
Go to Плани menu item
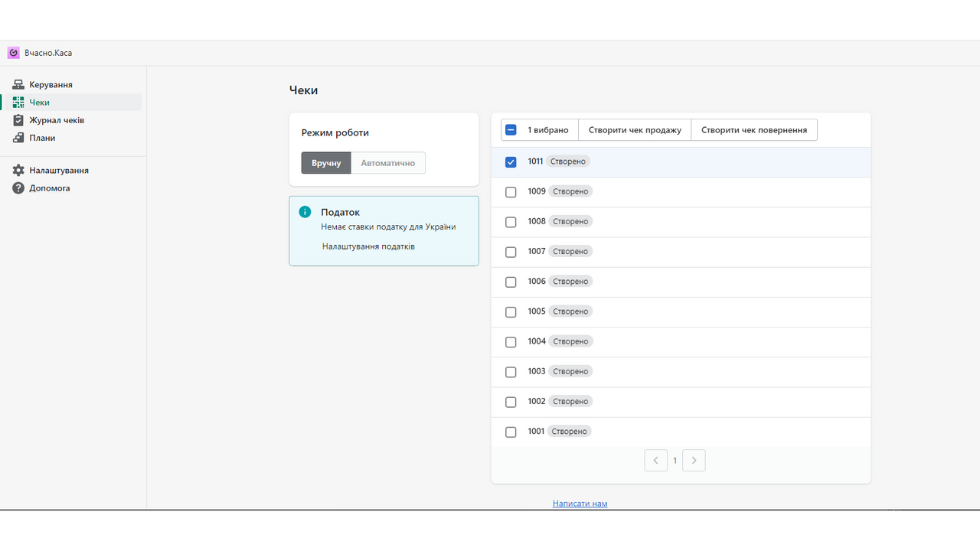(x=71, y=138)
